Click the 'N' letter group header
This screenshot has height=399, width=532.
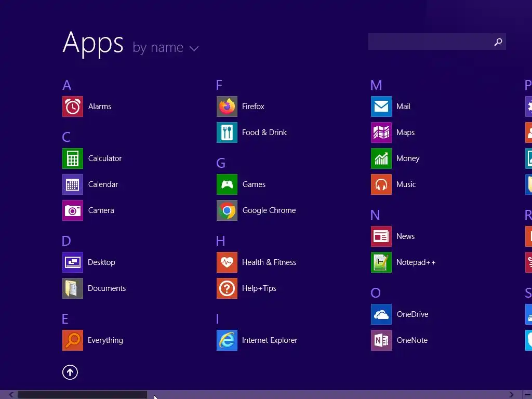coord(375,215)
